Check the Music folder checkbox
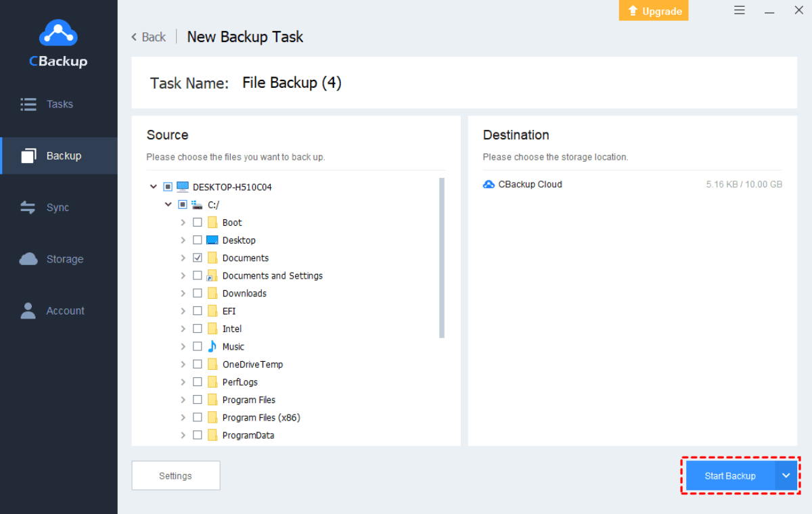The height and width of the screenshot is (514, 812). pyautogui.click(x=198, y=346)
